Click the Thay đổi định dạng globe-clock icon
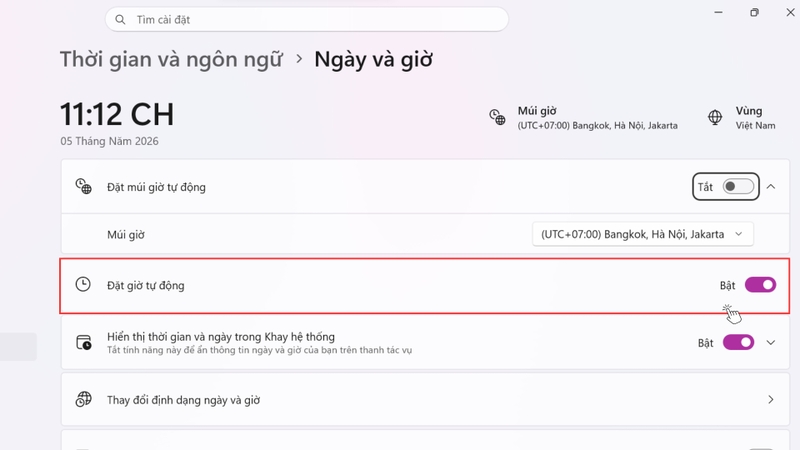800x450 pixels. pos(84,399)
